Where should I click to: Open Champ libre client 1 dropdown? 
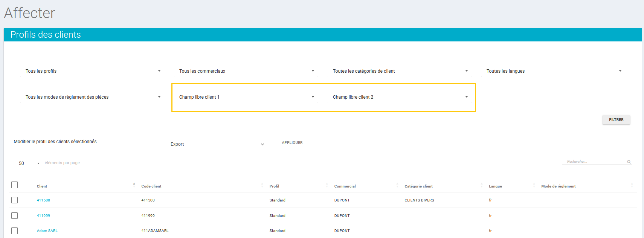point(246,97)
